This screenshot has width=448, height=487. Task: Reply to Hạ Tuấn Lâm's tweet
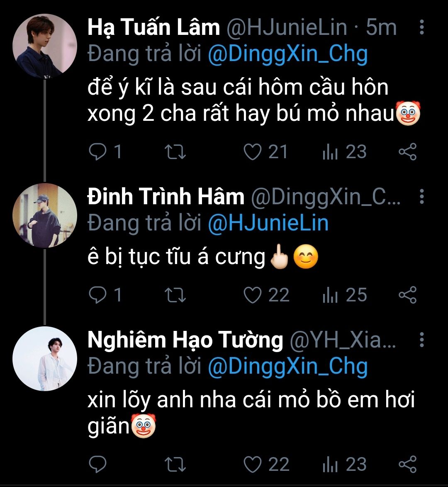tap(98, 152)
